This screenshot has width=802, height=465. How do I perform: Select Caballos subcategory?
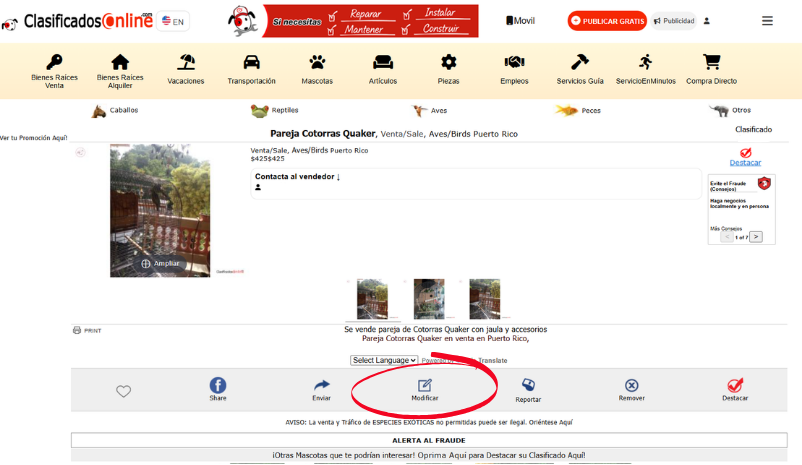(x=115, y=110)
